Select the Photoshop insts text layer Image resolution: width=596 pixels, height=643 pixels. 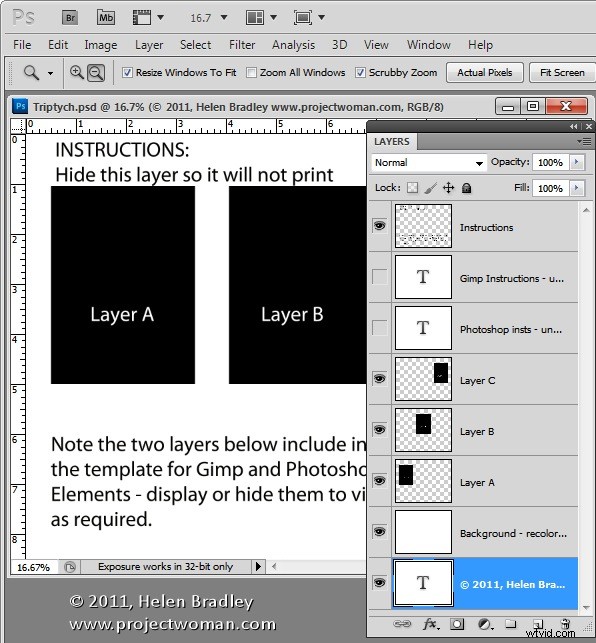(x=485, y=328)
